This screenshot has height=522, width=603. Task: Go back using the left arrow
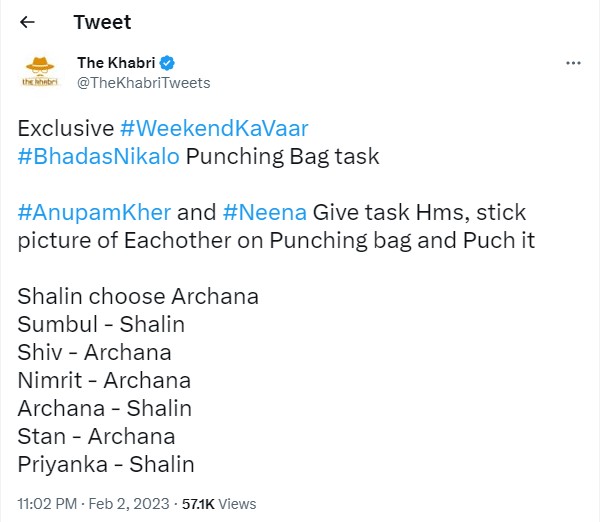27,22
